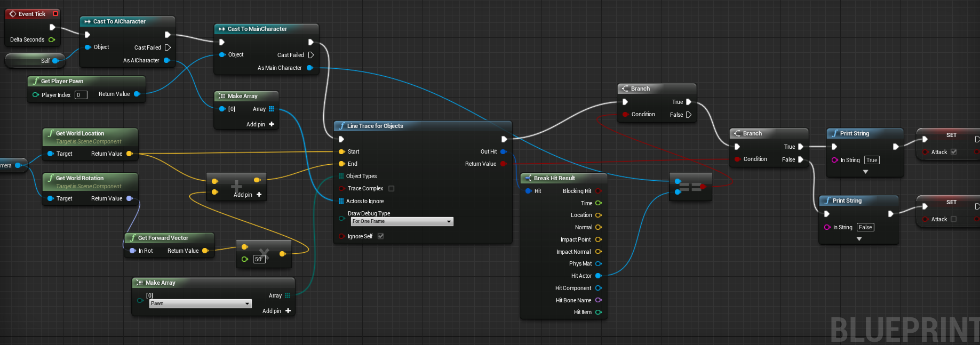Click the first Branch True execution pin
The image size is (980, 345).
[x=689, y=102]
